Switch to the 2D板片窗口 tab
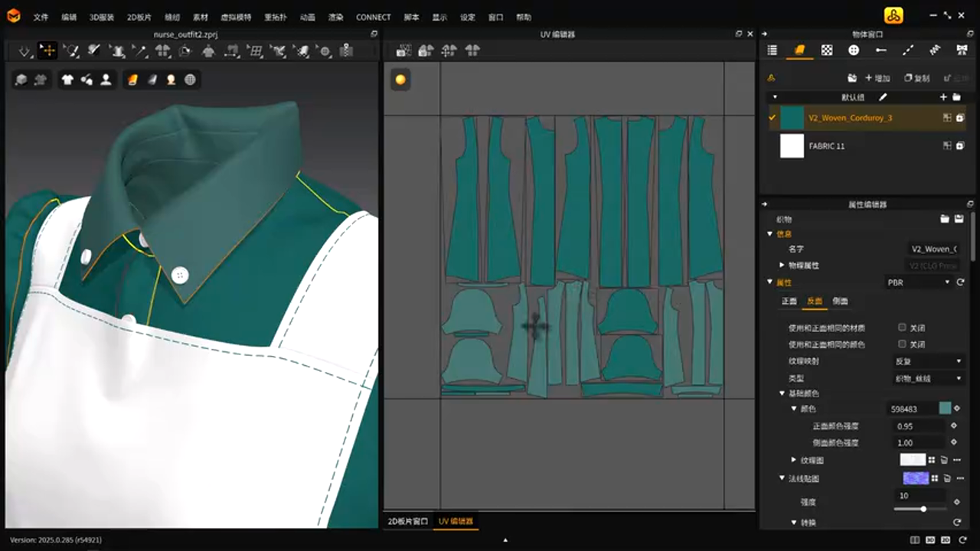This screenshot has height=551, width=980. point(407,521)
